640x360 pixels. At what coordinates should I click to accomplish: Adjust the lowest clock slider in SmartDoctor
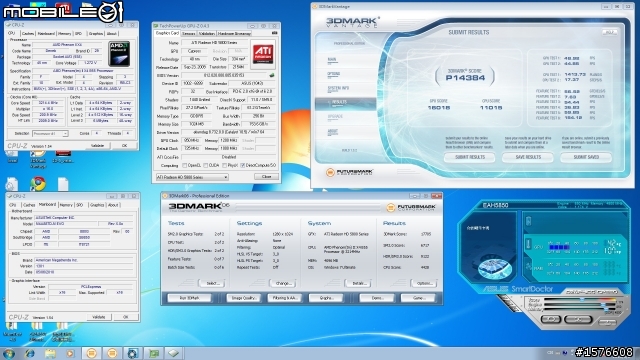(579, 309)
